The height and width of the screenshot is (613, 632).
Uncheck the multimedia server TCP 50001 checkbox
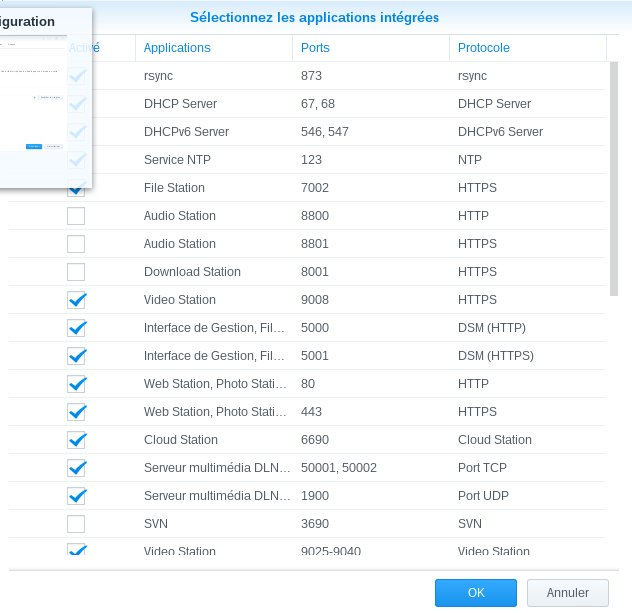76,468
